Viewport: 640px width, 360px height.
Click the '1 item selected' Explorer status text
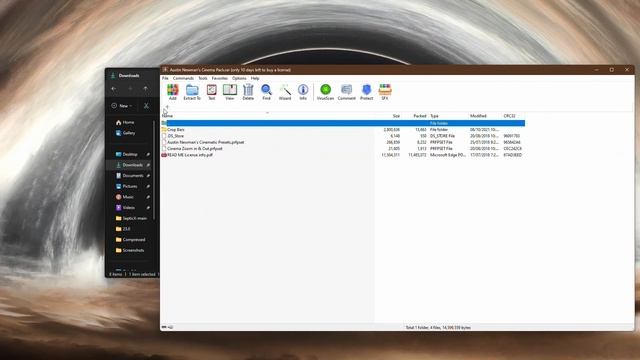142,274
